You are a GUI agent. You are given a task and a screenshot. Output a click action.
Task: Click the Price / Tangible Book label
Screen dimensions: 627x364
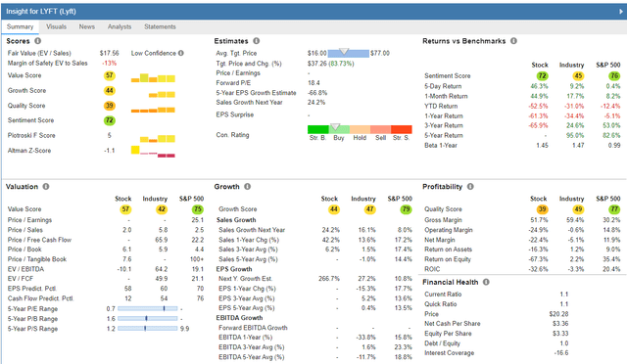tap(37, 259)
